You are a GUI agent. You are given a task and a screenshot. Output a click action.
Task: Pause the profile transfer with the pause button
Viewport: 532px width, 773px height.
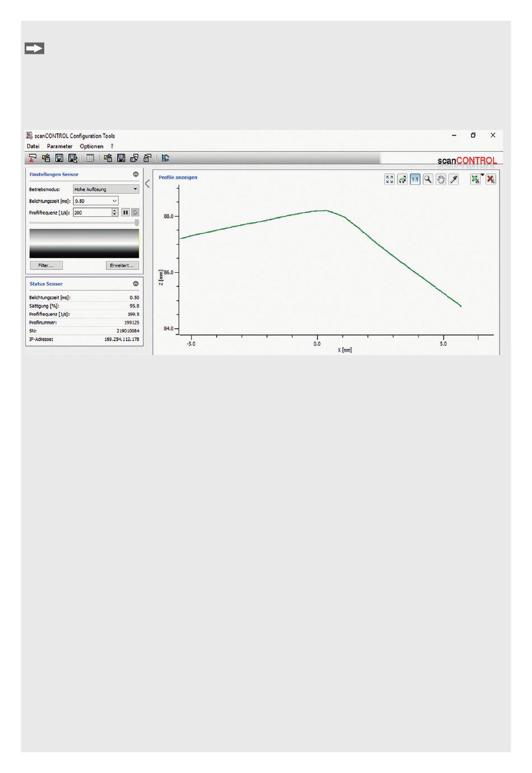[125, 212]
